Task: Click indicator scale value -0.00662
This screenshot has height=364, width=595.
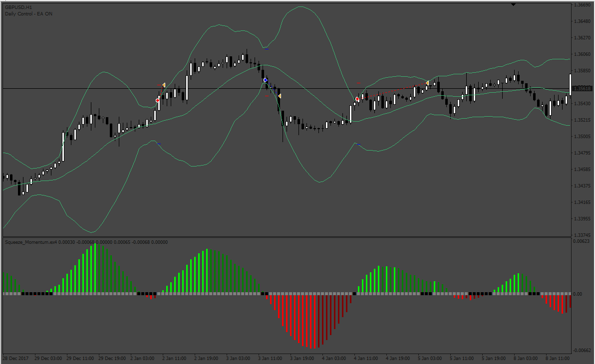Action: [x=582, y=351]
